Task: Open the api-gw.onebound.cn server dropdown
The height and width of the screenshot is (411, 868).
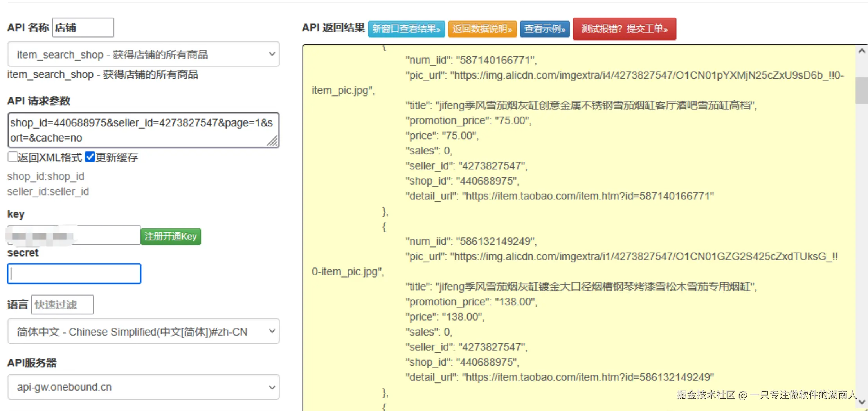Action: [144, 387]
